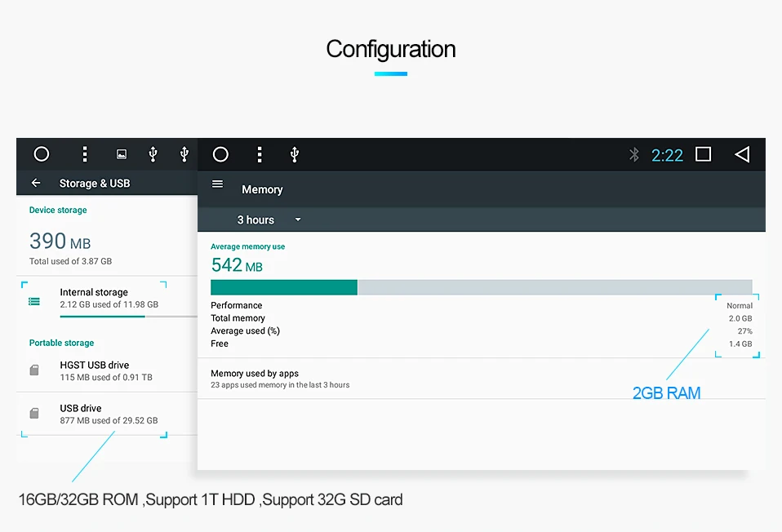The image size is (782, 532).
Task: Open Internal storage details
Action: [x=109, y=298]
